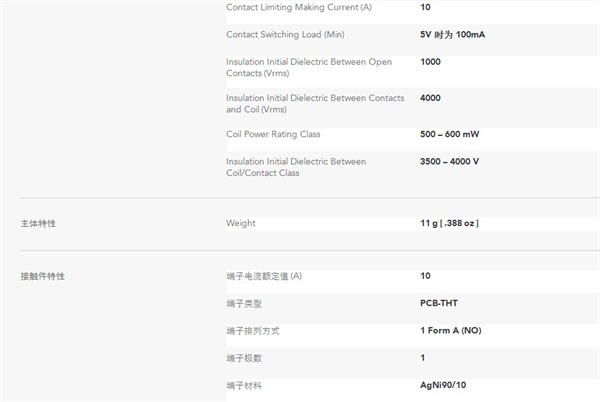Select the '3500 – 4000 V' value
Image resolution: width=600 pixels, height=402 pixels.
coord(449,161)
